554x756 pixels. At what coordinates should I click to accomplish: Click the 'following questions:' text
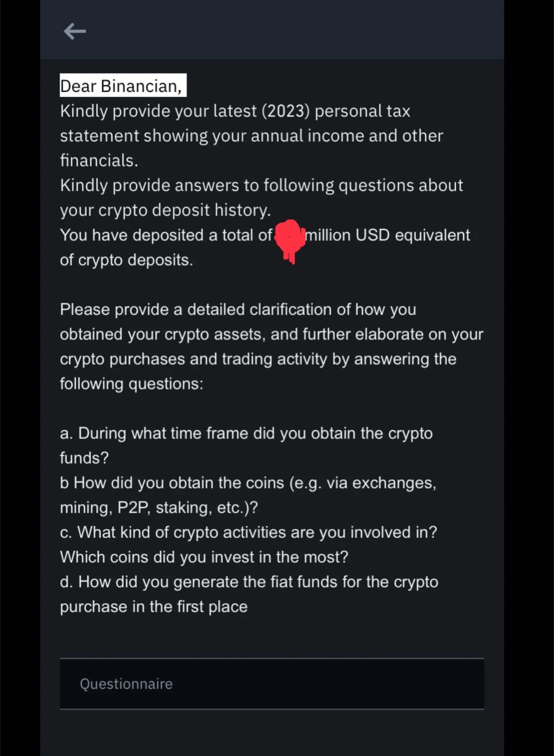pos(131,384)
